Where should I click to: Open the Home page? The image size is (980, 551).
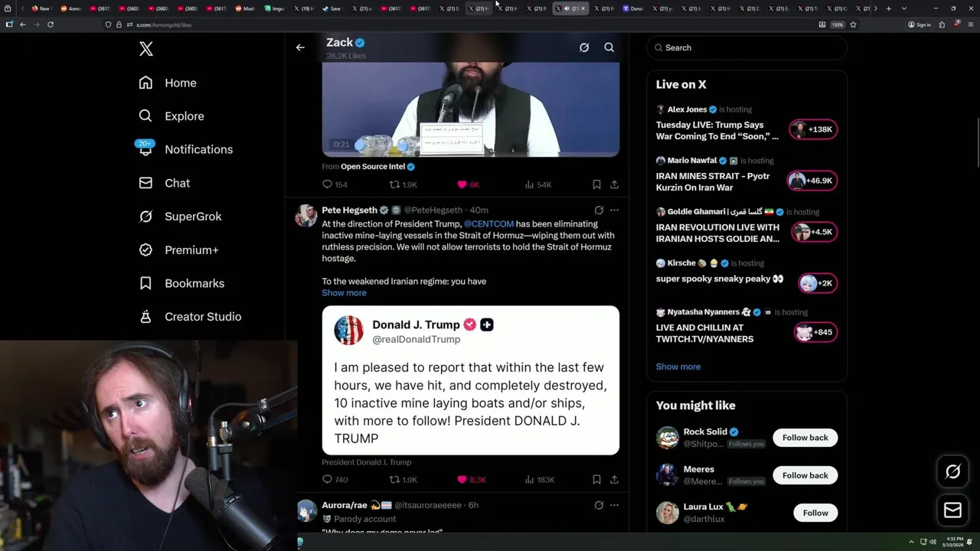tap(168, 83)
